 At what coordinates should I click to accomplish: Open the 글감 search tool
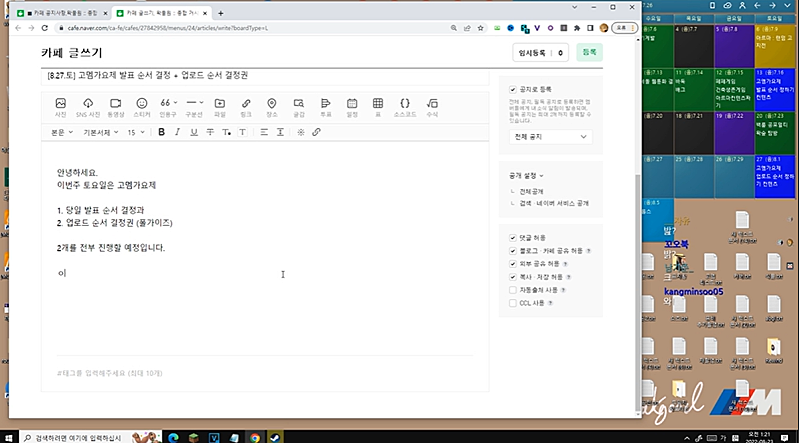[298, 108]
